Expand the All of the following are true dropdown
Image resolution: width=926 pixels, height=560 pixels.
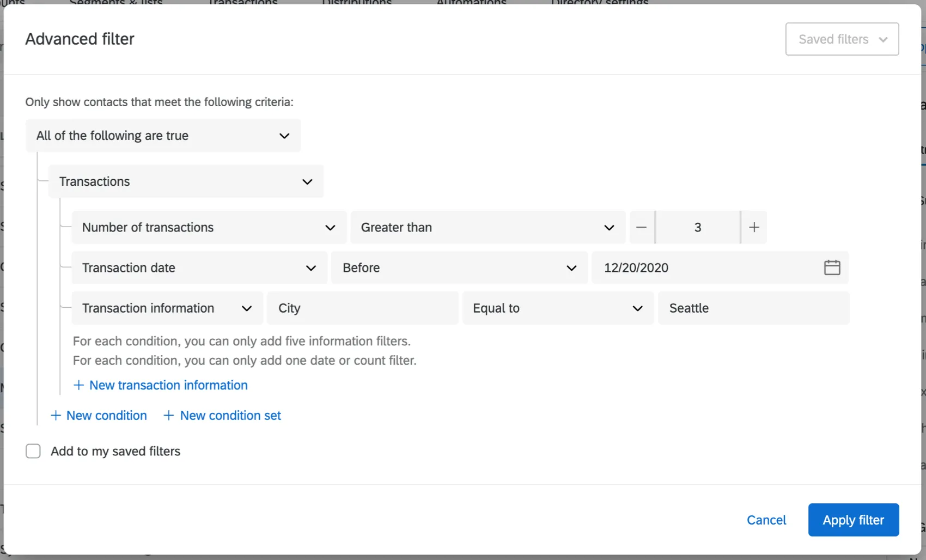coord(284,136)
